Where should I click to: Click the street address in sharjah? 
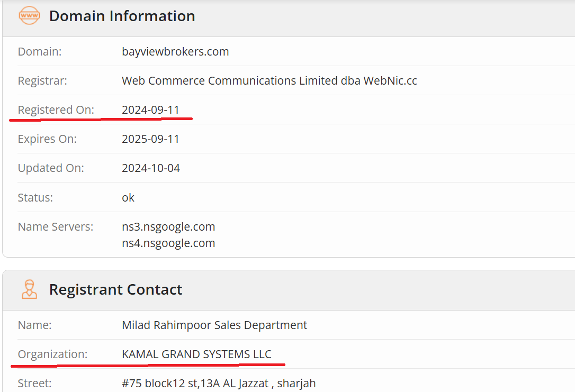[219, 384]
